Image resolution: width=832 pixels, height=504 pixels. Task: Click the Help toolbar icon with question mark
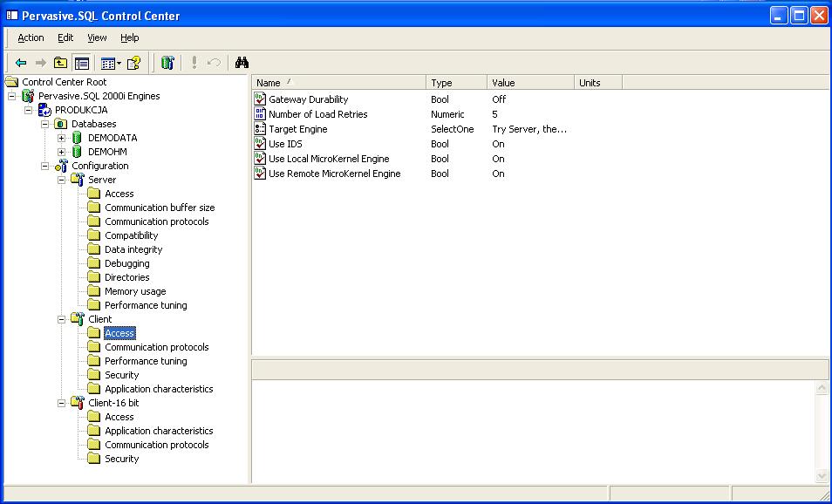coord(133,63)
